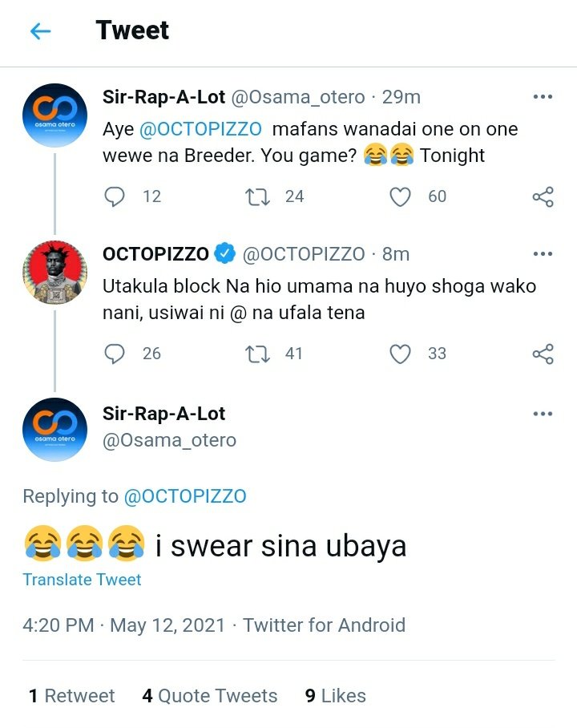Open @OCTOPIZZO link in Replying to
This screenshot has height=728, width=577.
[x=185, y=496]
